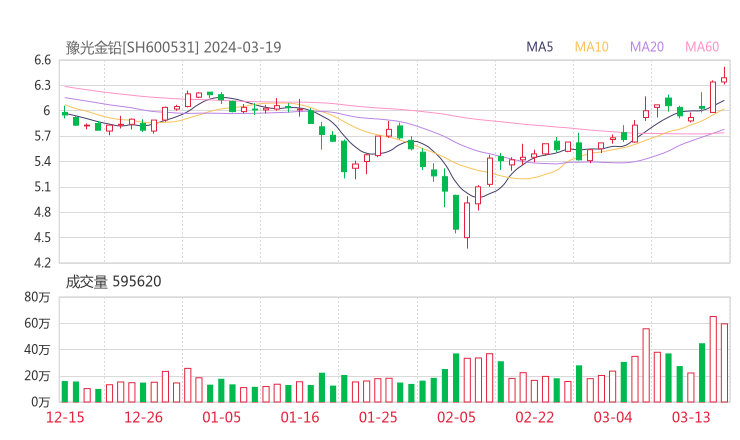Click the 4.5 price axis label

(42, 237)
